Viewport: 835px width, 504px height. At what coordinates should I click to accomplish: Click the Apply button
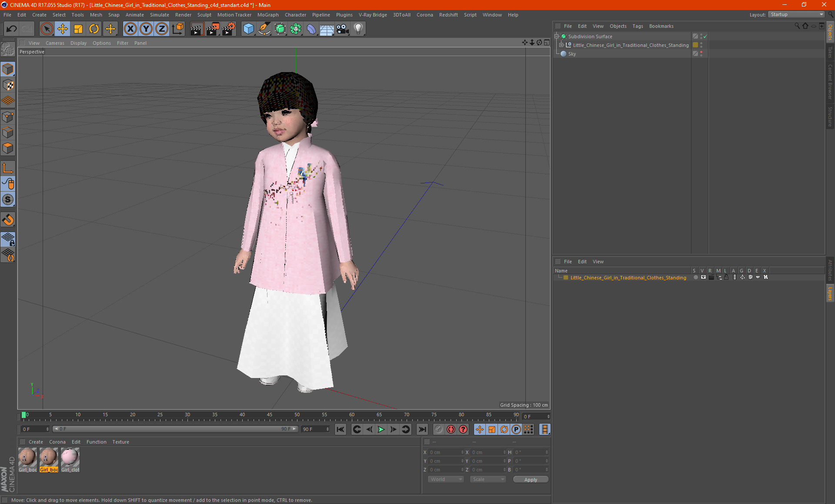[531, 480]
